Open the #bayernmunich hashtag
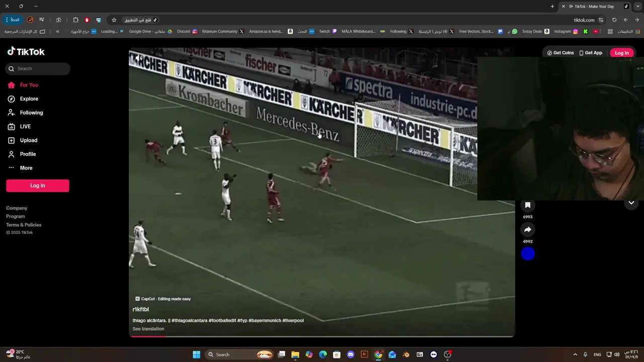 pyautogui.click(x=265, y=320)
